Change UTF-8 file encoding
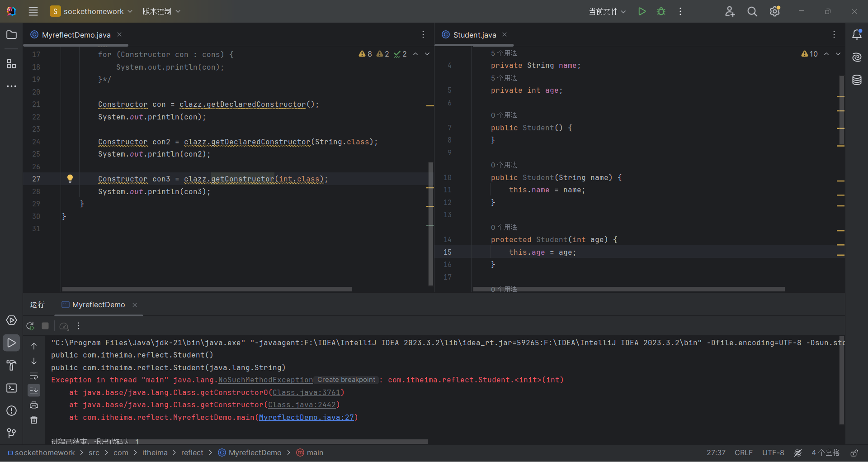This screenshot has height=462, width=868. [x=773, y=453]
